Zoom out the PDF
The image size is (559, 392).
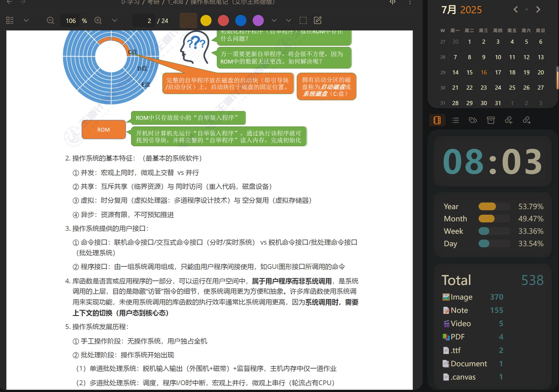pos(50,20)
